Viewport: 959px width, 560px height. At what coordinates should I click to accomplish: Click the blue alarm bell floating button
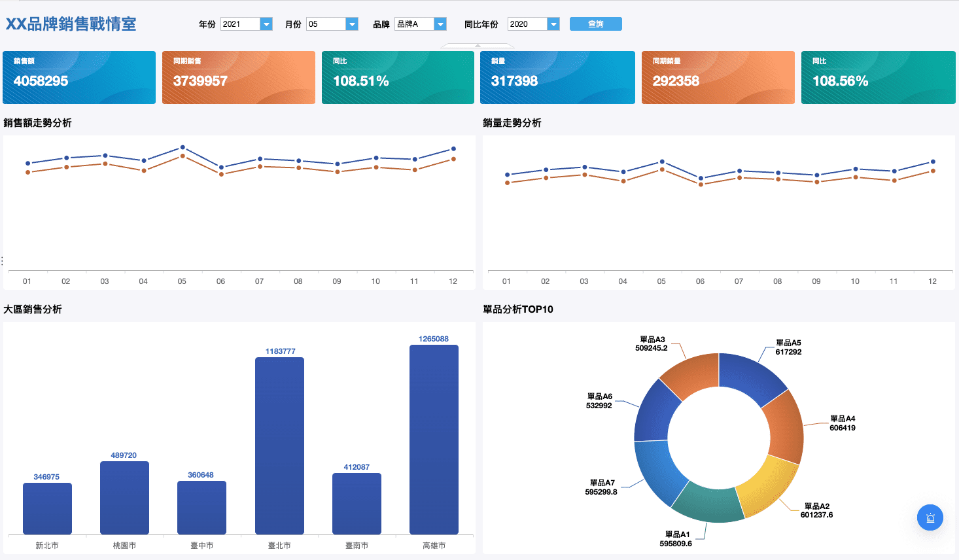[x=930, y=517]
